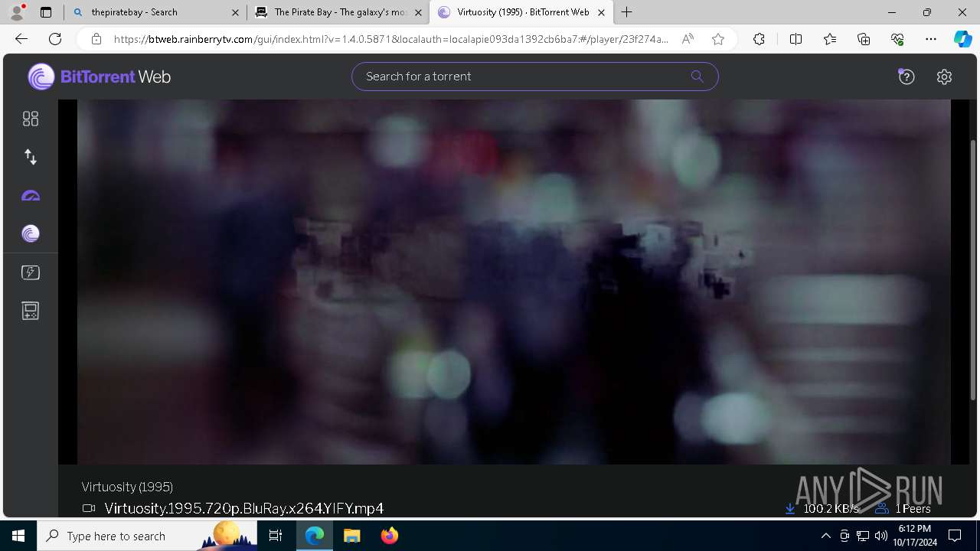The height and width of the screenshot is (551, 980).
Task: Focus the Search for a torrent field
Action: (x=534, y=77)
